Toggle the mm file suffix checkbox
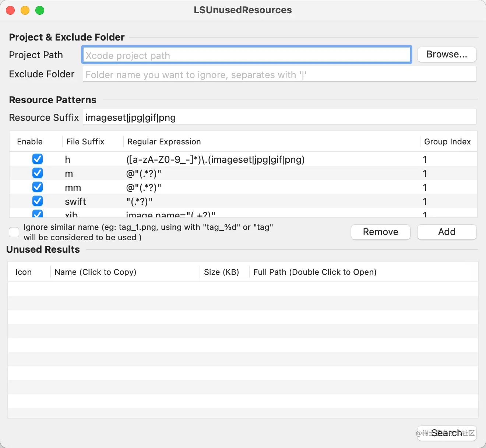The width and height of the screenshot is (486, 448). pos(38,187)
